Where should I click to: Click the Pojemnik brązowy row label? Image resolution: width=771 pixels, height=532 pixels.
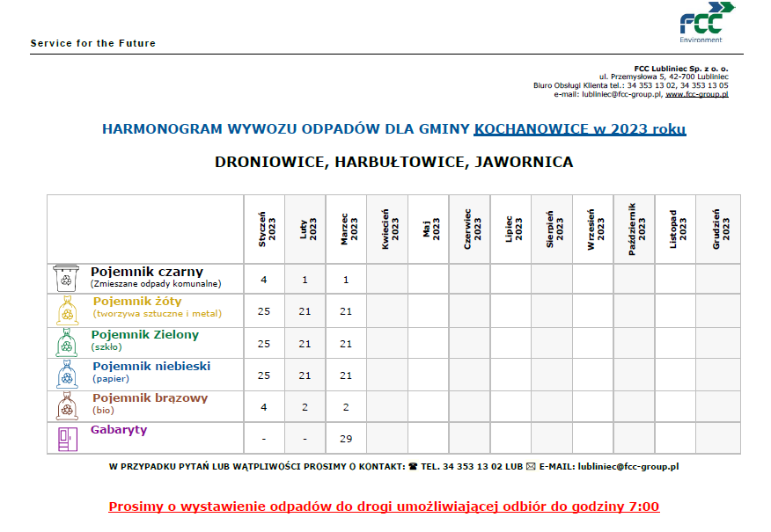tap(150, 398)
